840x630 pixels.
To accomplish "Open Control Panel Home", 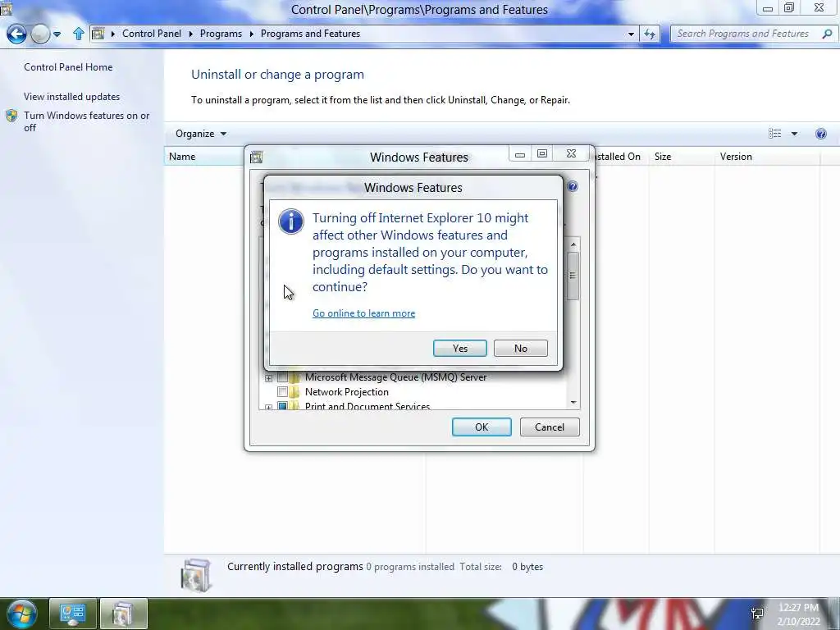I will click(68, 67).
